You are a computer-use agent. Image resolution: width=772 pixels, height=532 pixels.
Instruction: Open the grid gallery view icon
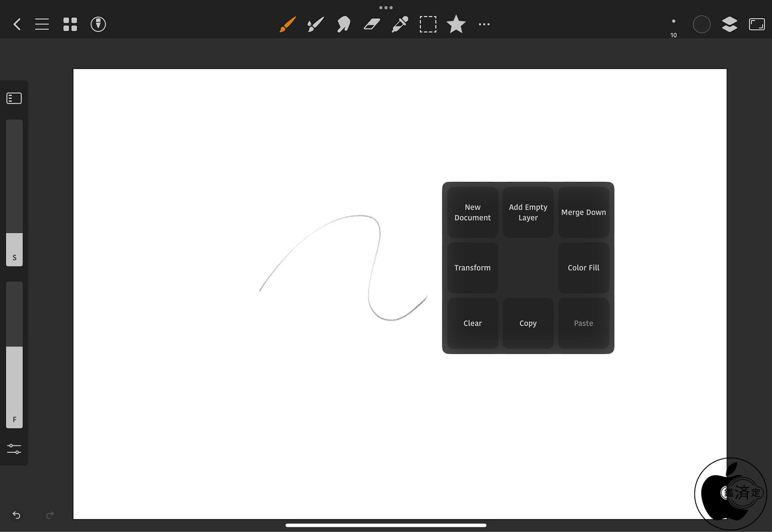click(x=70, y=24)
